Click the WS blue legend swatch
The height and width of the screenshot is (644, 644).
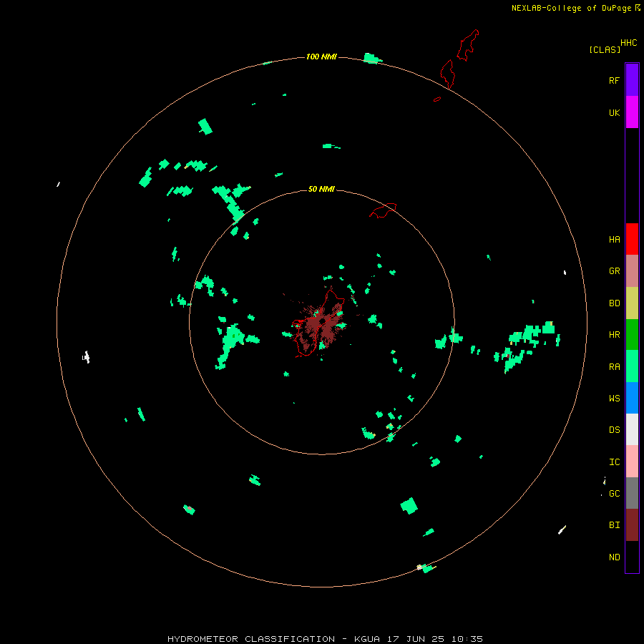(632, 398)
